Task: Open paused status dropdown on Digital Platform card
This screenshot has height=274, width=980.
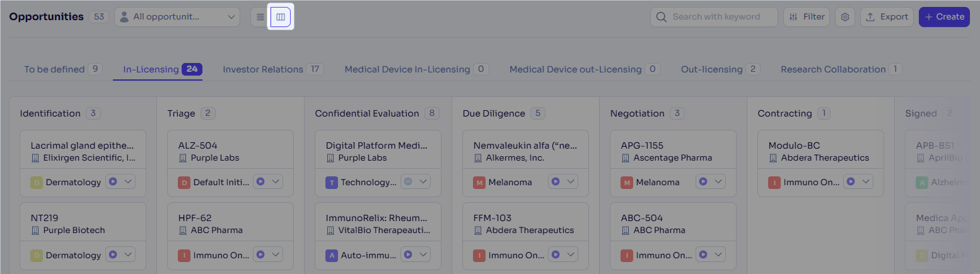Action: 416,181
